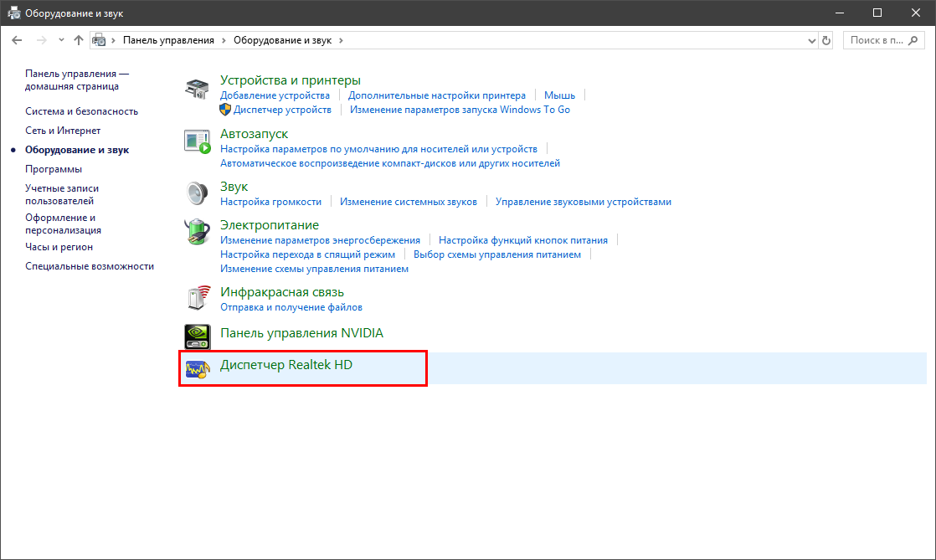Click the search magnifier icon
The image size is (936, 560).
(x=913, y=40)
